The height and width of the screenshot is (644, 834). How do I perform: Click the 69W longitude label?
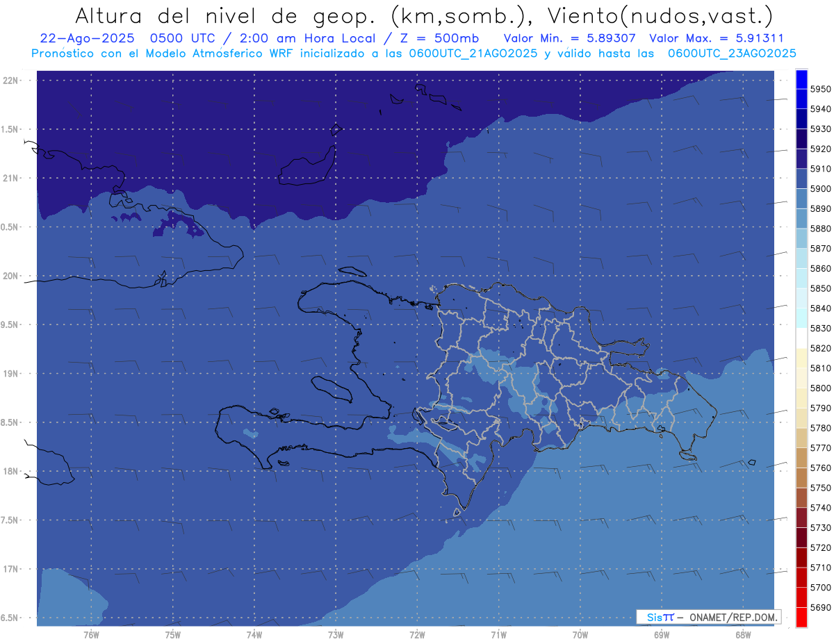[662, 635]
